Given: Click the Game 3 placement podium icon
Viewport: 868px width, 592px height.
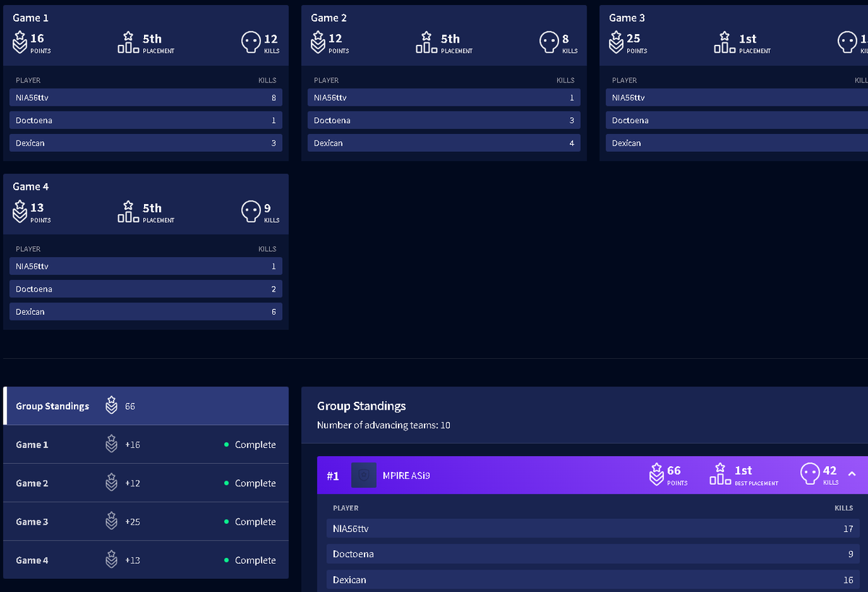Looking at the screenshot, I should click(724, 42).
